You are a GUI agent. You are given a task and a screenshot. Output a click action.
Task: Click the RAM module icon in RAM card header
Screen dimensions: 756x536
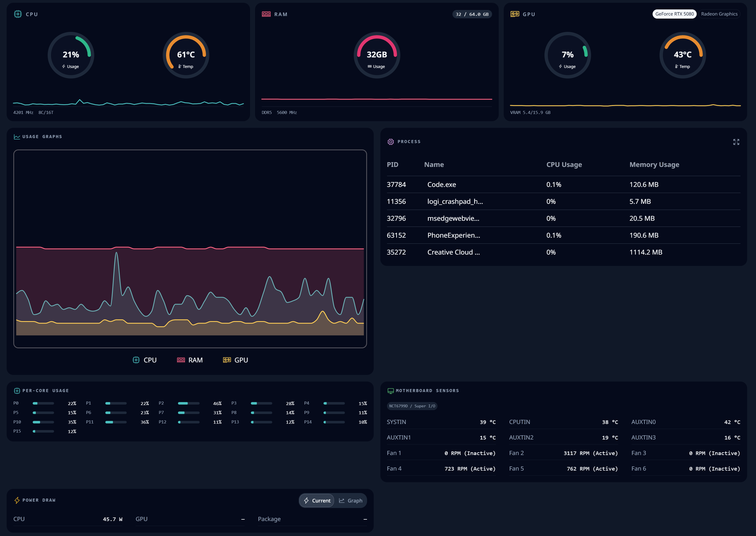266,14
